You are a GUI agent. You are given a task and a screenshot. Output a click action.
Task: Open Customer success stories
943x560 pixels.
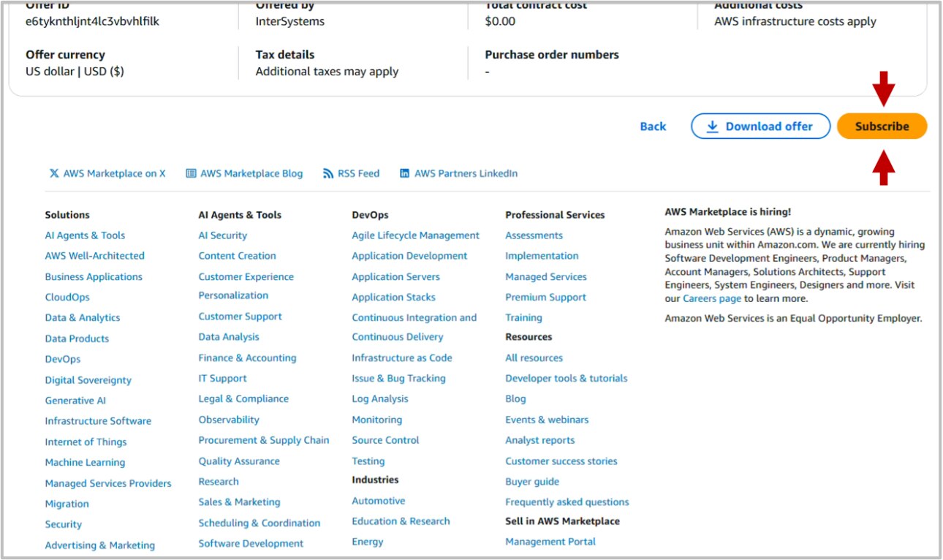561,461
